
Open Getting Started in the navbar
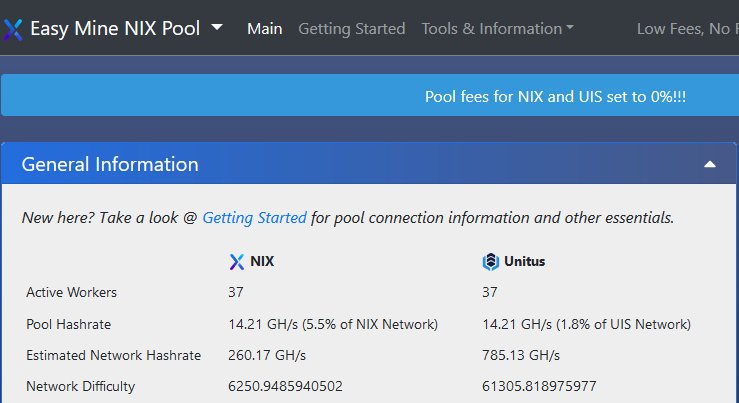coord(352,29)
